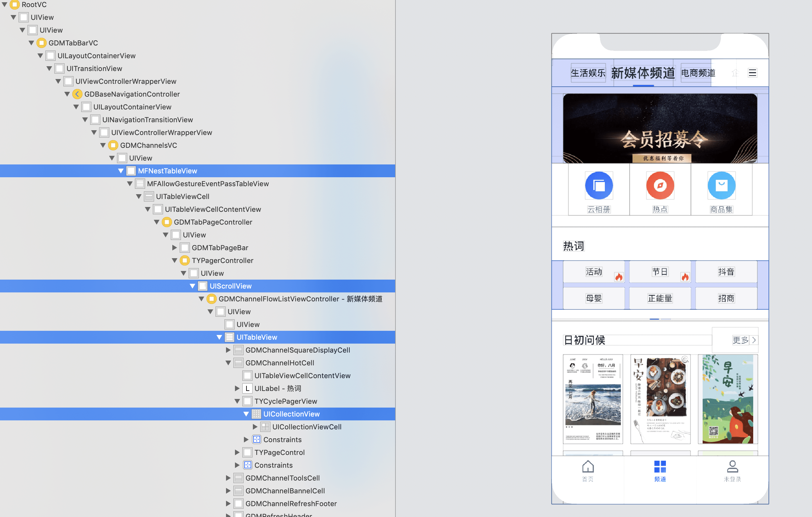This screenshot has height=517, width=812.
Task: Open the hamburger menu icon in preview
Action: (x=752, y=73)
